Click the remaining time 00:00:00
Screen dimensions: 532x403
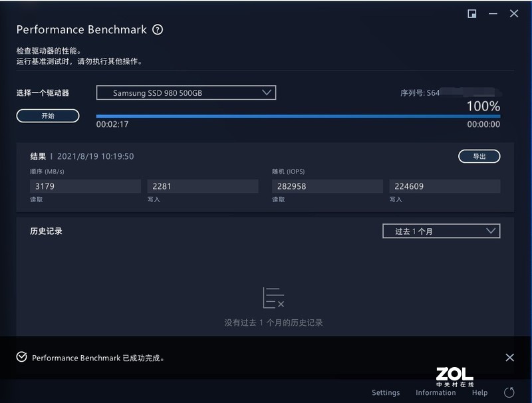coord(483,124)
